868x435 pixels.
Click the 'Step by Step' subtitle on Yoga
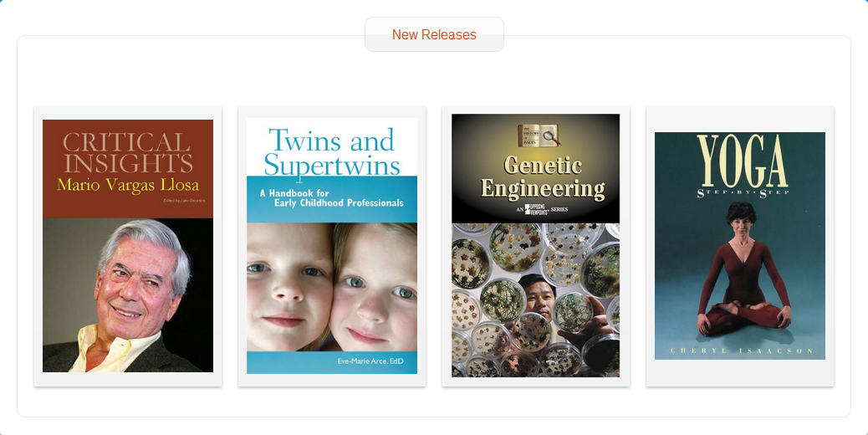pyautogui.click(x=743, y=193)
